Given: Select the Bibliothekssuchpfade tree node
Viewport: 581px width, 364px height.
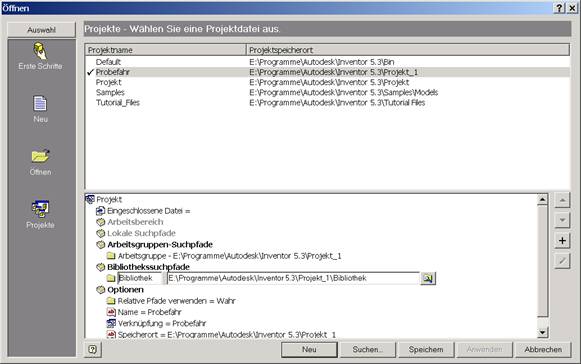Looking at the screenshot, I should tap(148, 267).
